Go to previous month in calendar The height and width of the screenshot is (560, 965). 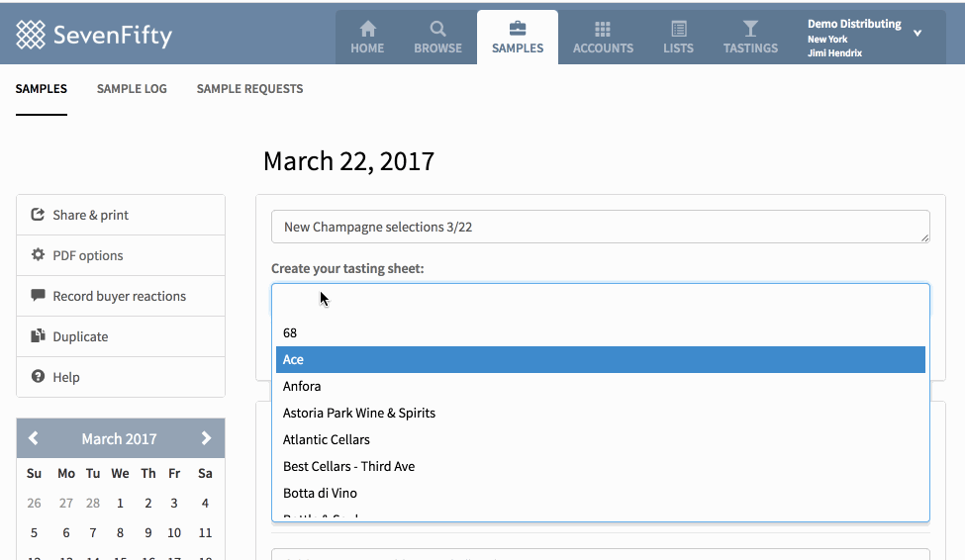tap(34, 438)
